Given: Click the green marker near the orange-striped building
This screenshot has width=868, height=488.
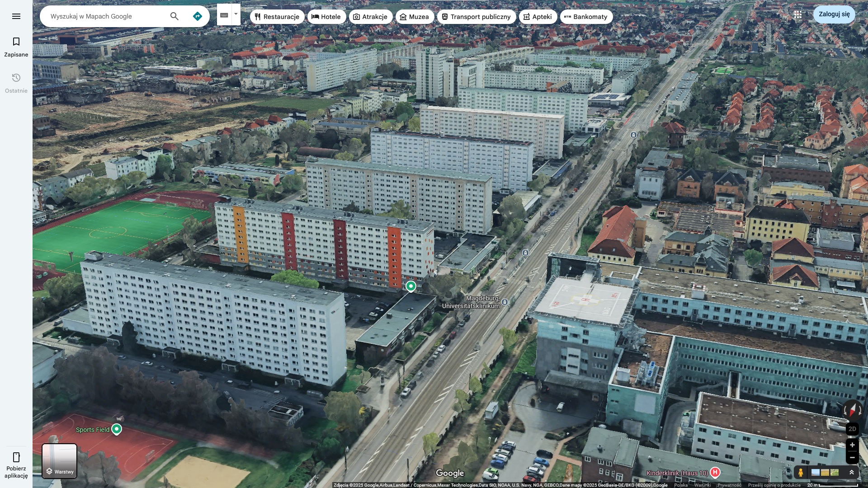Looking at the screenshot, I should (411, 286).
